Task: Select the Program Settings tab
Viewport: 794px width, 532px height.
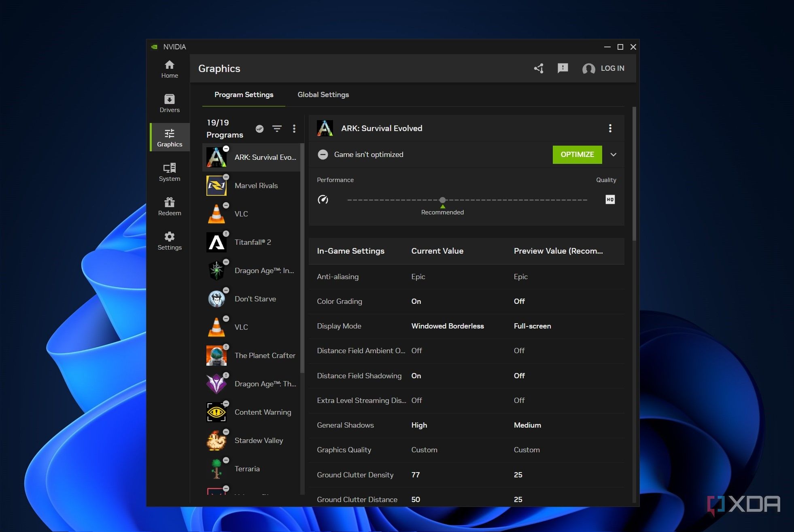Action: pyautogui.click(x=244, y=95)
